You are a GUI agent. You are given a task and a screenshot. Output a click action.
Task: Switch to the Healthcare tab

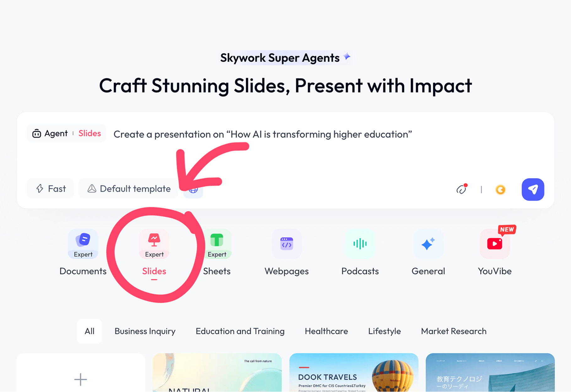coord(326,331)
